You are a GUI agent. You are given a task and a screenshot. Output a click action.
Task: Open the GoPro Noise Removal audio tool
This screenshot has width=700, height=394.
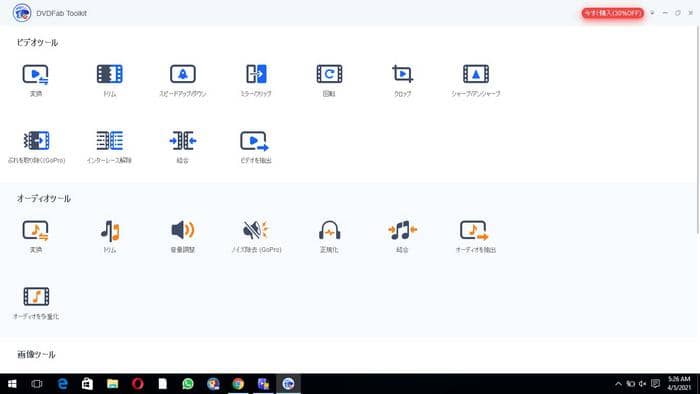point(256,236)
